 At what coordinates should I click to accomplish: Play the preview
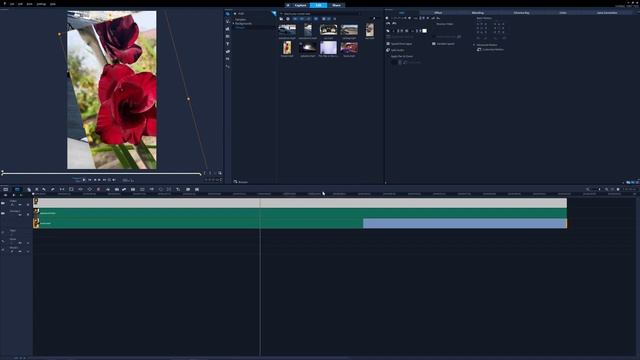tap(84, 180)
